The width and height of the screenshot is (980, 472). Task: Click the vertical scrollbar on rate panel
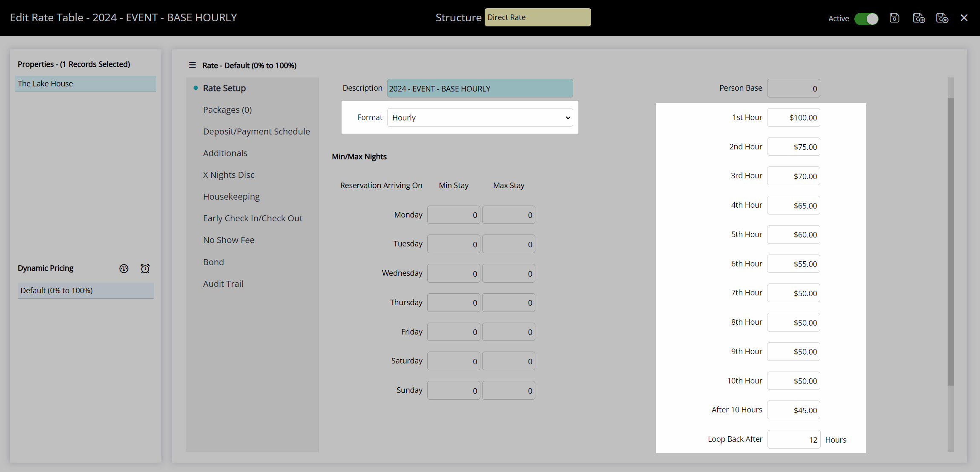coord(951,241)
